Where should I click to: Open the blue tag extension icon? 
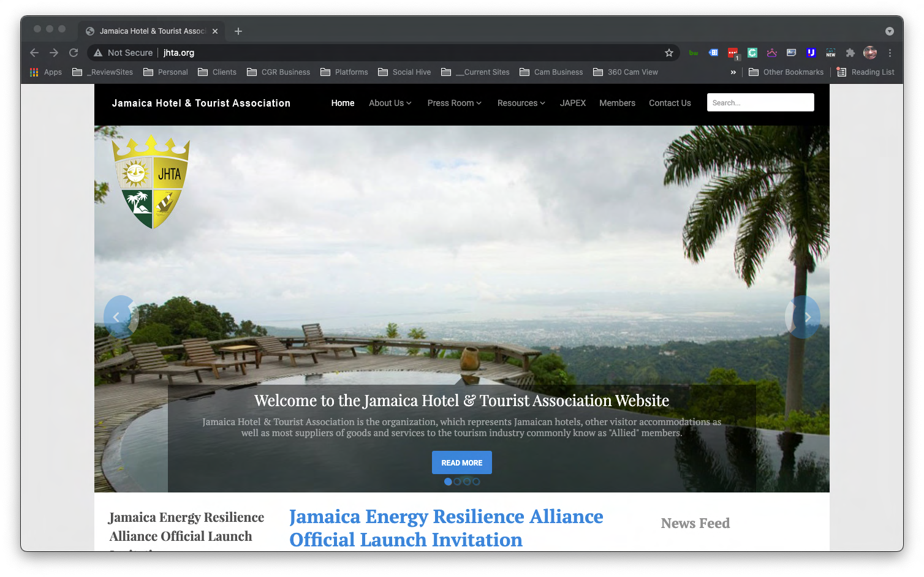pyautogui.click(x=713, y=53)
